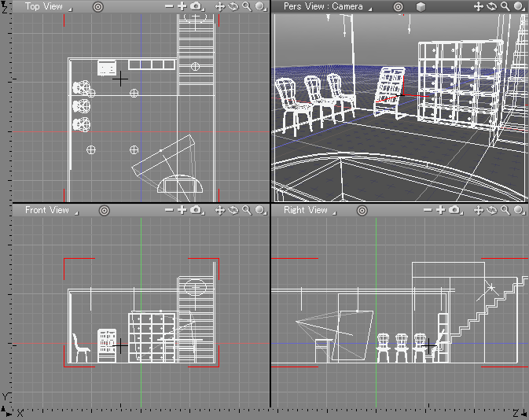Viewport: 529px width, 420px height.
Task: Open the display sphere menu in Top View
Action: pyautogui.click(x=260, y=6)
